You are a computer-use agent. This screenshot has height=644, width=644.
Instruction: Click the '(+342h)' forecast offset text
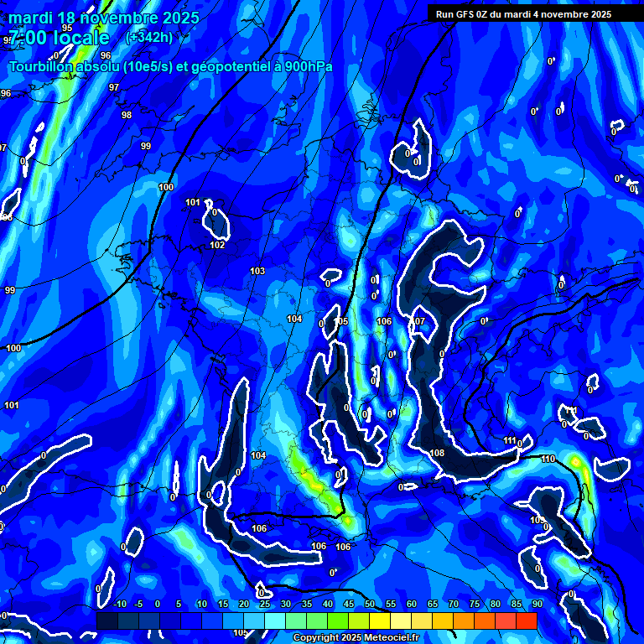(149, 38)
